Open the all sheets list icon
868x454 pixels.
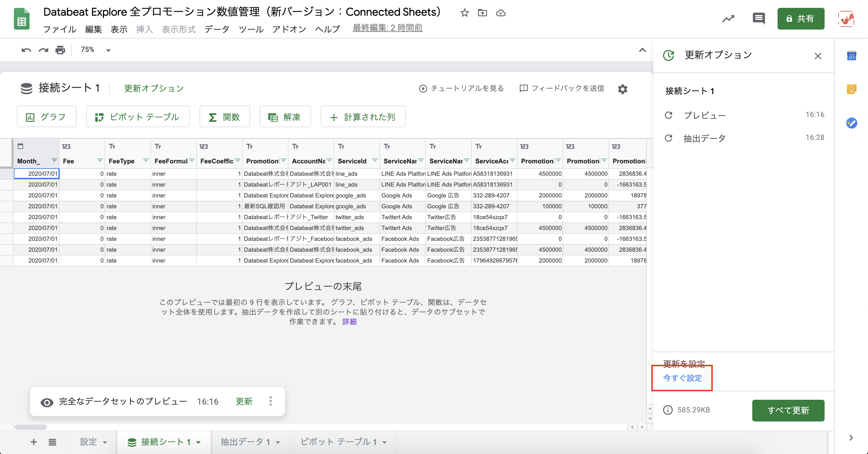[52, 442]
